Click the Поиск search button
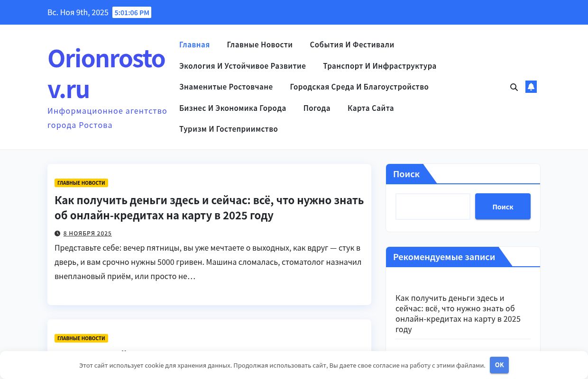Image resolution: width=588 pixels, height=379 pixels. click(503, 207)
